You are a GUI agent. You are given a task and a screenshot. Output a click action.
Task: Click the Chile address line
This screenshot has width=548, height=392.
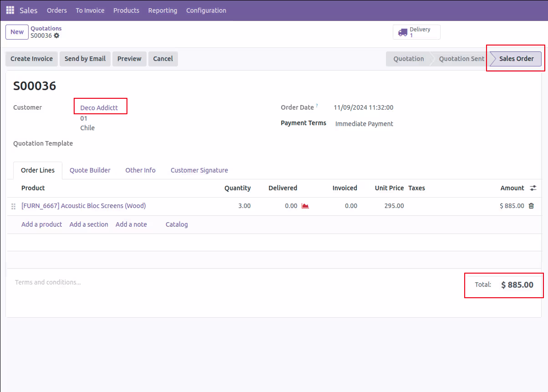pyautogui.click(x=87, y=128)
